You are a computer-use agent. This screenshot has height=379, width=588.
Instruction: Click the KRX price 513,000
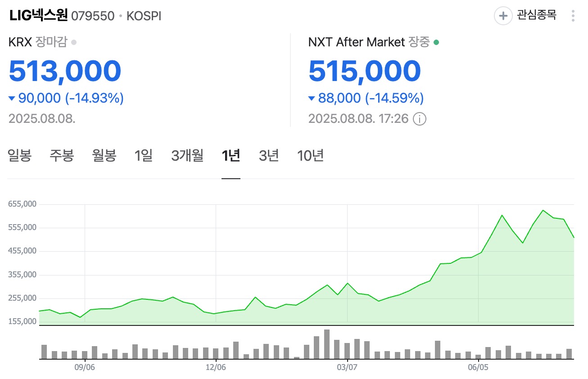coord(65,71)
